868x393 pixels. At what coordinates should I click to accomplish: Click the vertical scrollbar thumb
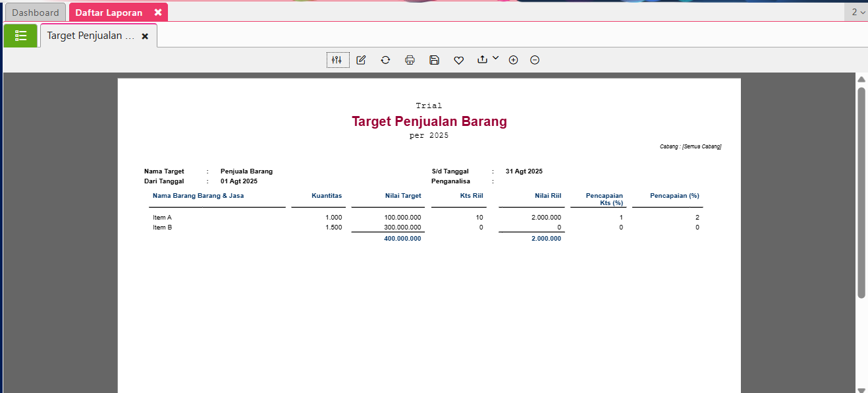[x=861, y=191]
